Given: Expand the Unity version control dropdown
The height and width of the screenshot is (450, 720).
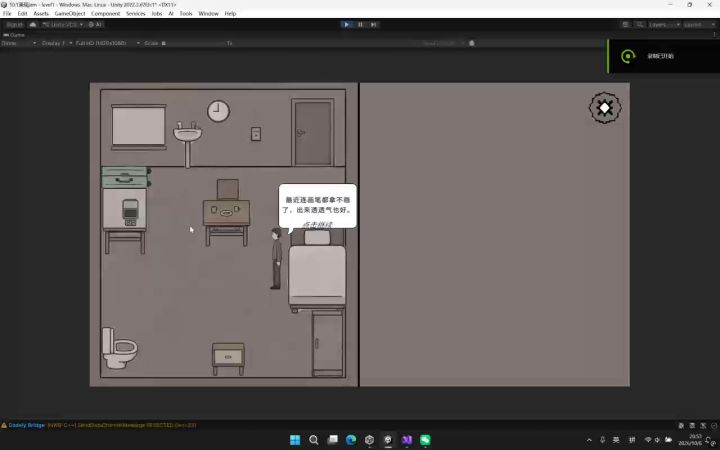Looking at the screenshot, I should (62, 24).
